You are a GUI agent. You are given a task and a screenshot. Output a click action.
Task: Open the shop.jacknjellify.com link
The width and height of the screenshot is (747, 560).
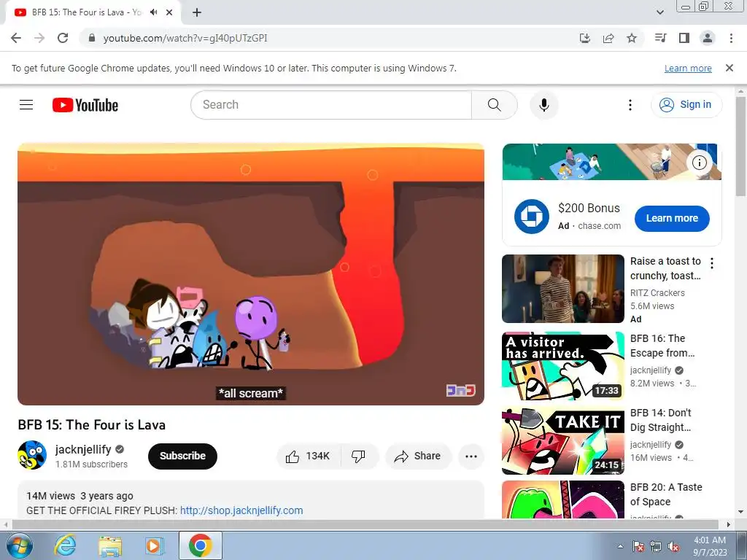coord(241,510)
